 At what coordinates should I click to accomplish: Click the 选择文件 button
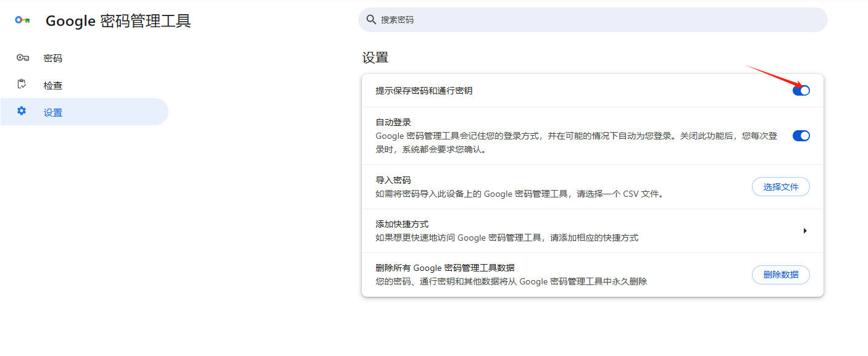coord(780,187)
